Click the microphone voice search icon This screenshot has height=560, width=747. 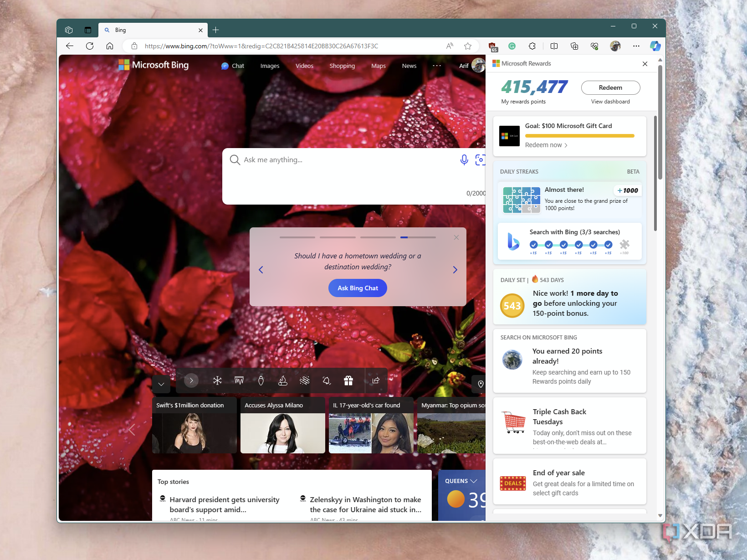click(464, 160)
